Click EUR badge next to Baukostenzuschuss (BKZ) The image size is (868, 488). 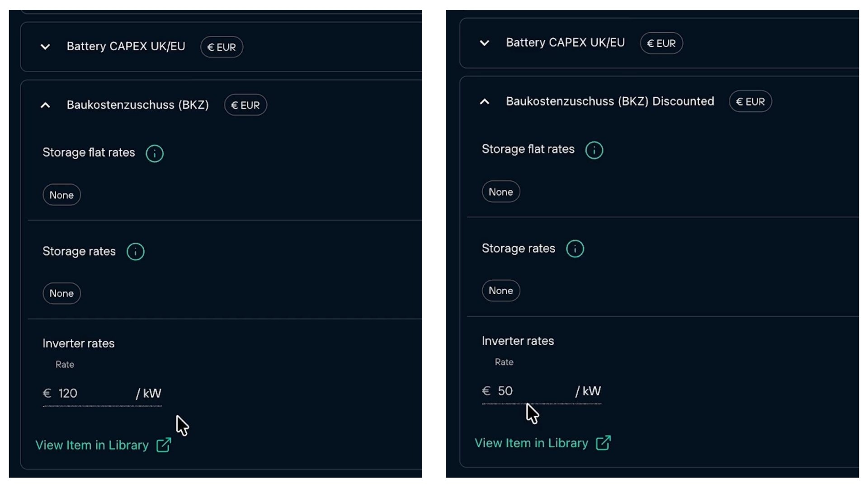click(245, 105)
